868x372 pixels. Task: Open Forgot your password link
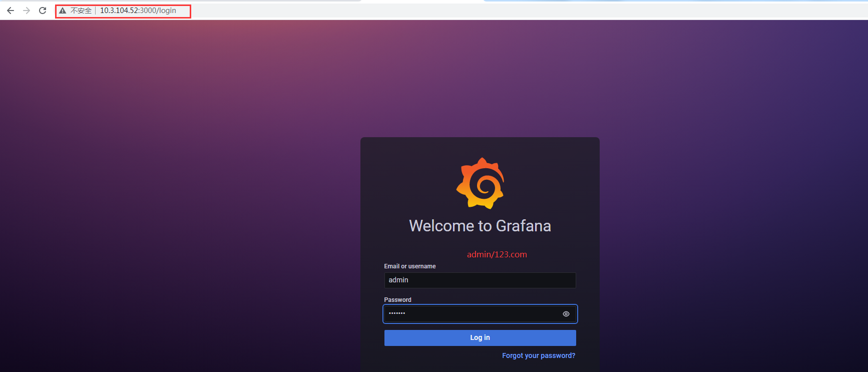tap(539, 355)
